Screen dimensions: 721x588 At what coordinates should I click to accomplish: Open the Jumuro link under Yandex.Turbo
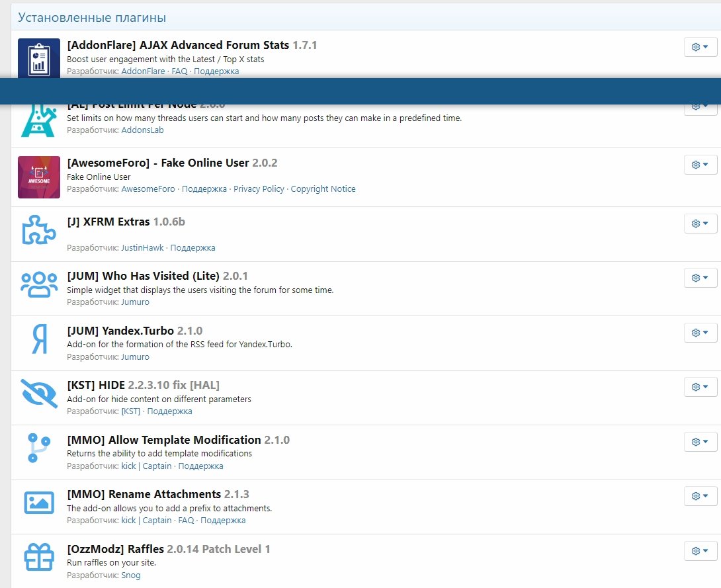click(135, 357)
